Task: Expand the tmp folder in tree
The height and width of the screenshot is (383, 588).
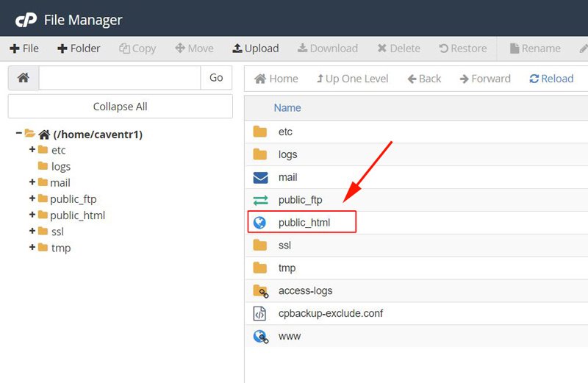Action: pos(32,247)
